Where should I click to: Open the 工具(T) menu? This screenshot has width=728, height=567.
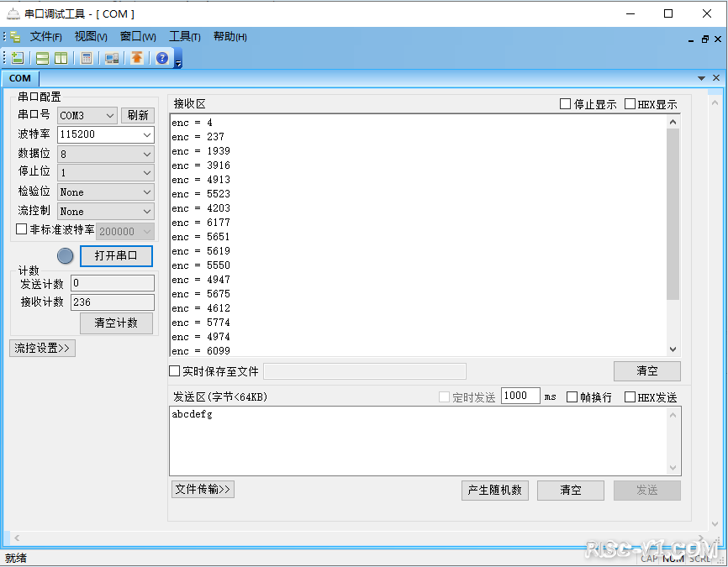(184, 37)
